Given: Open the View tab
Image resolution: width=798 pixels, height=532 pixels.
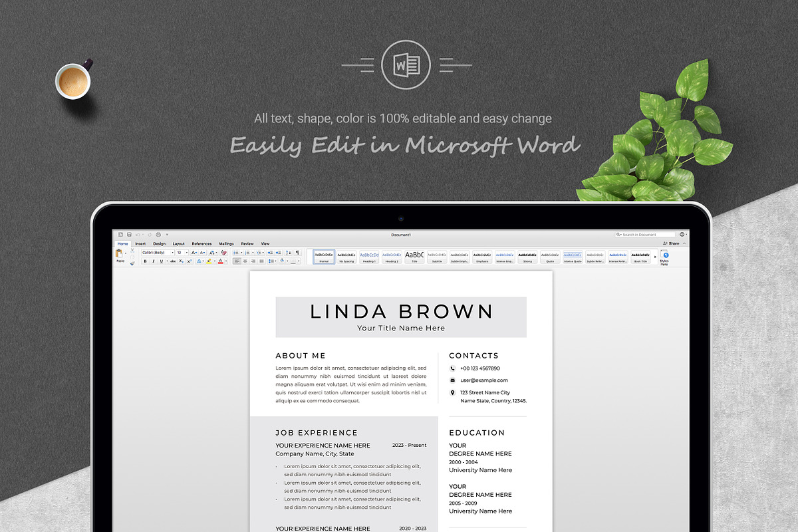Looking at the screenshot, I should [265, 244].
